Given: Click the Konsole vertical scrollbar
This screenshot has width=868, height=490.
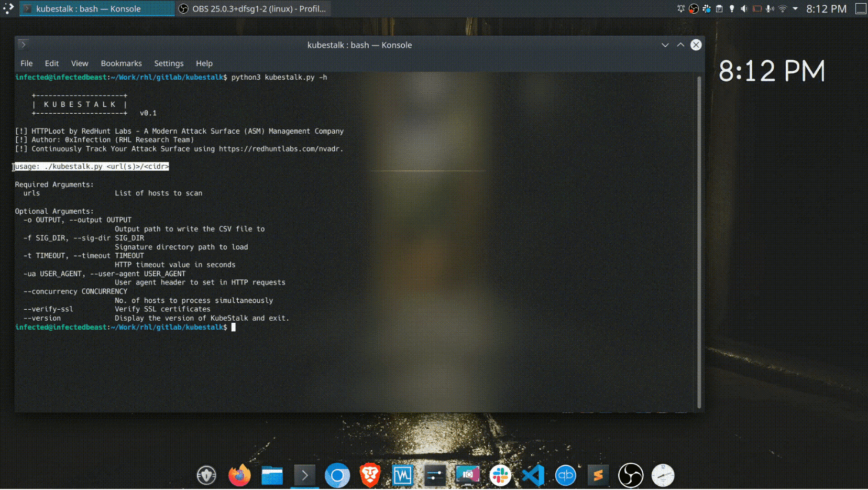Looking at the screenshot, I should point(699,242).
